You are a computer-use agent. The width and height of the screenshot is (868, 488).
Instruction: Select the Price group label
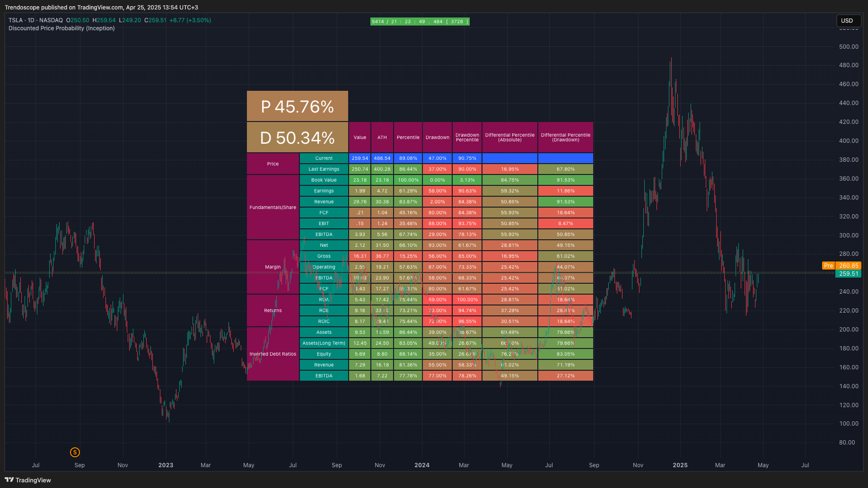(273, 164)
